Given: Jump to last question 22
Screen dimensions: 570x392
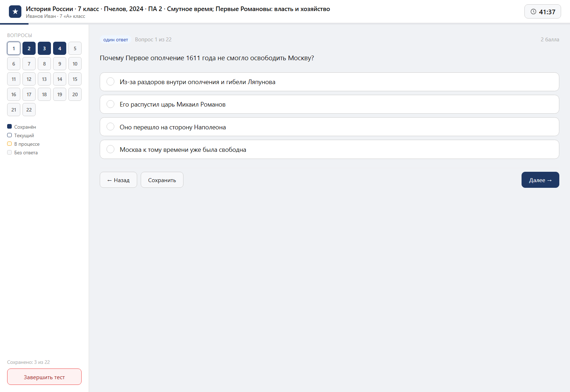Looking at the screenshot, I should coord(29,110).
